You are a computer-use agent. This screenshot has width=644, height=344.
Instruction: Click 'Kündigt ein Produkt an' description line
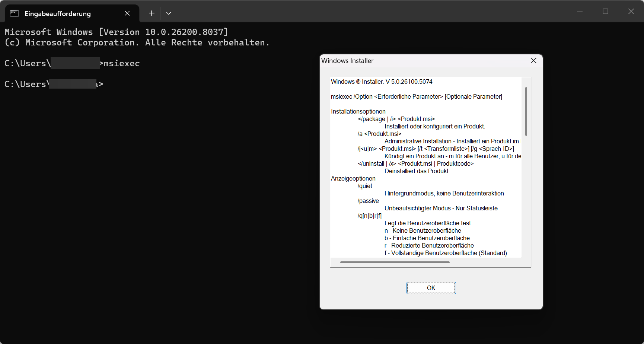tap(453, 156)
